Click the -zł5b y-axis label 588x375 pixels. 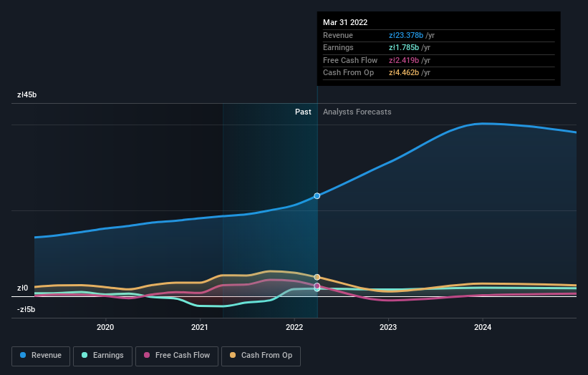point(26,309)
